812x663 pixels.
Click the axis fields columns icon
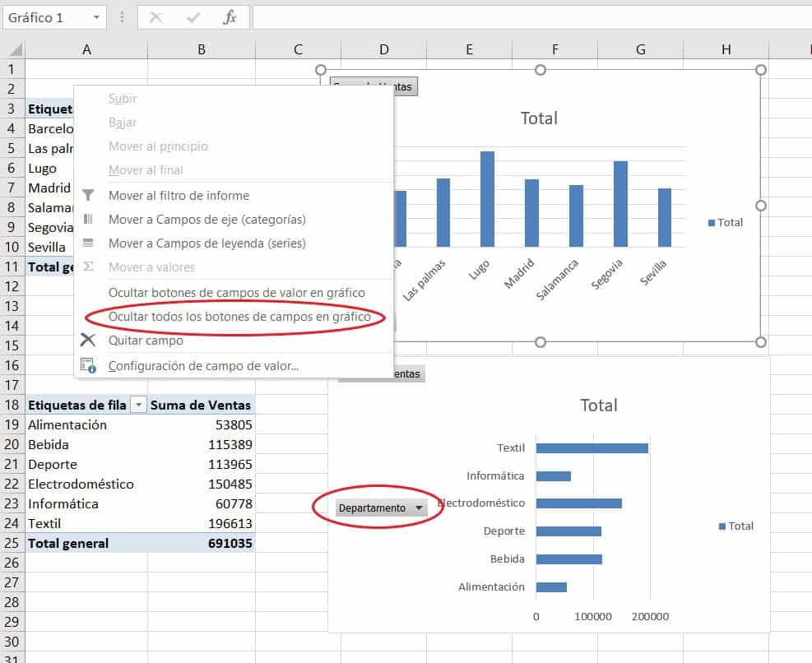[88, 219]
